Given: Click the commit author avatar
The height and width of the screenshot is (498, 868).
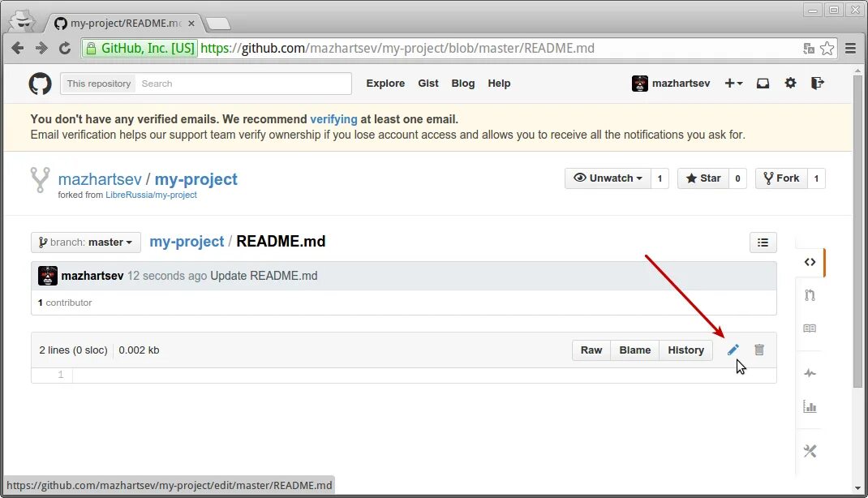Looking at the screenshot, I should (48, 276).
